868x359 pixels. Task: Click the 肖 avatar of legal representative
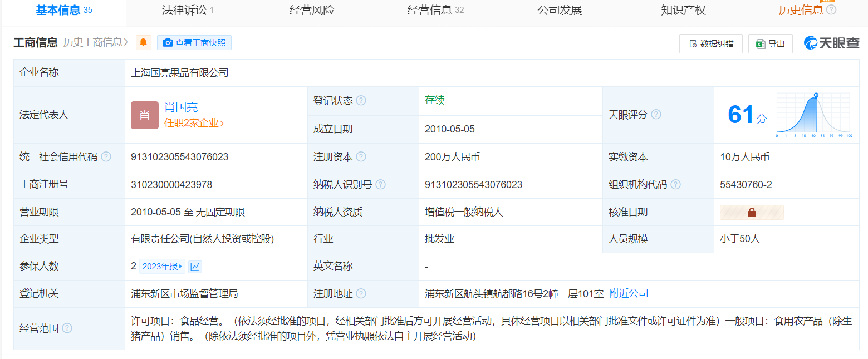point(145,115)
